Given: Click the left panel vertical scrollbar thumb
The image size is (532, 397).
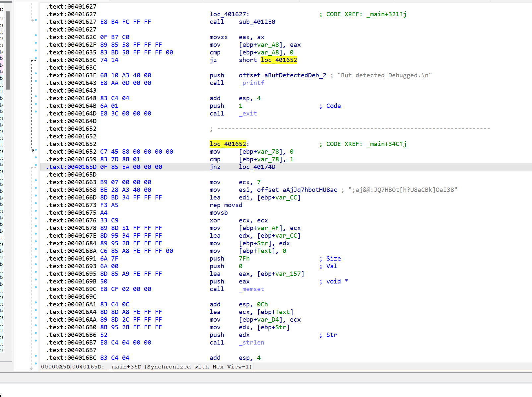Looking at the screenshot, I should tap(8, 50).
